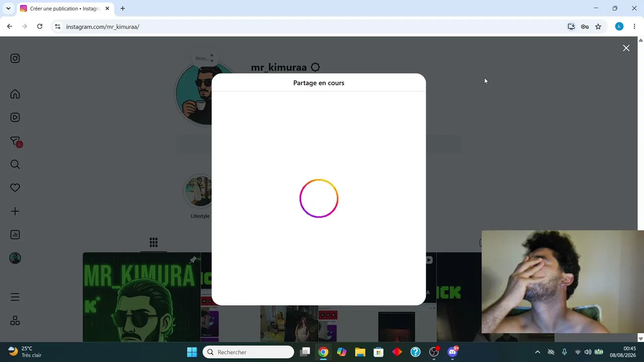The height and width of the screenshot is (362, 644).
Task: Open the Windows Start menu
Action: click(x=192, y=352)
